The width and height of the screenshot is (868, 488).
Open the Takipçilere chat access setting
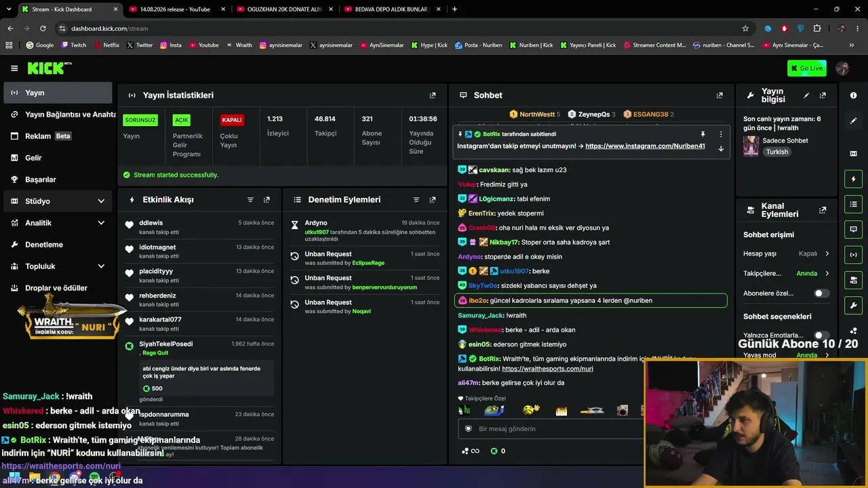787,274
